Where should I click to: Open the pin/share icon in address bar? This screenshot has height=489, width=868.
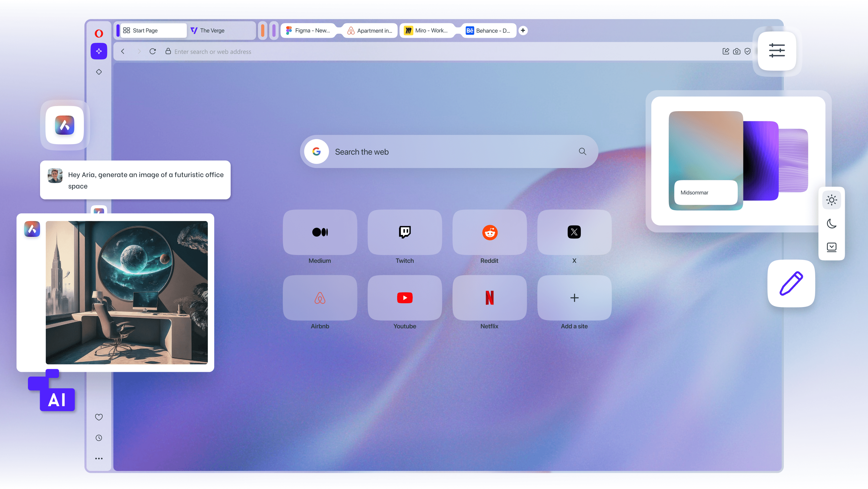pos(725,51)
